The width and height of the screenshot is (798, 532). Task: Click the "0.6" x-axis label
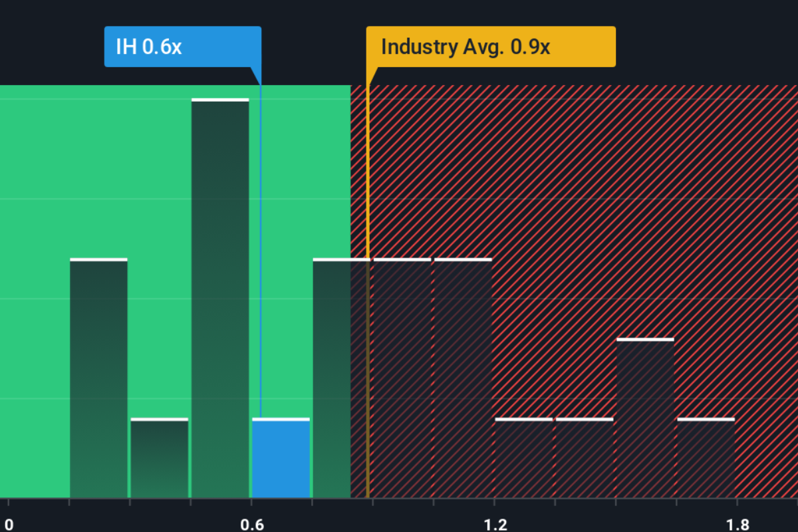(x=252, y=525)
